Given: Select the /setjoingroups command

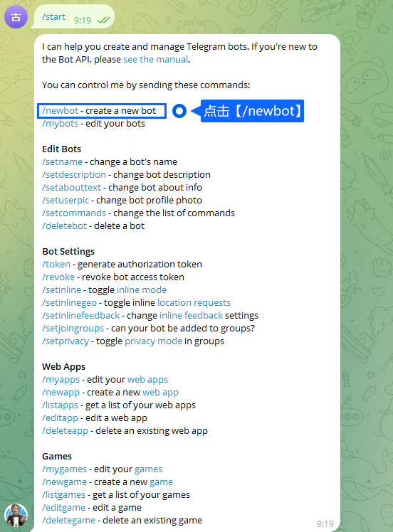Looking at the screenshot, I should [x=73, y=329].
